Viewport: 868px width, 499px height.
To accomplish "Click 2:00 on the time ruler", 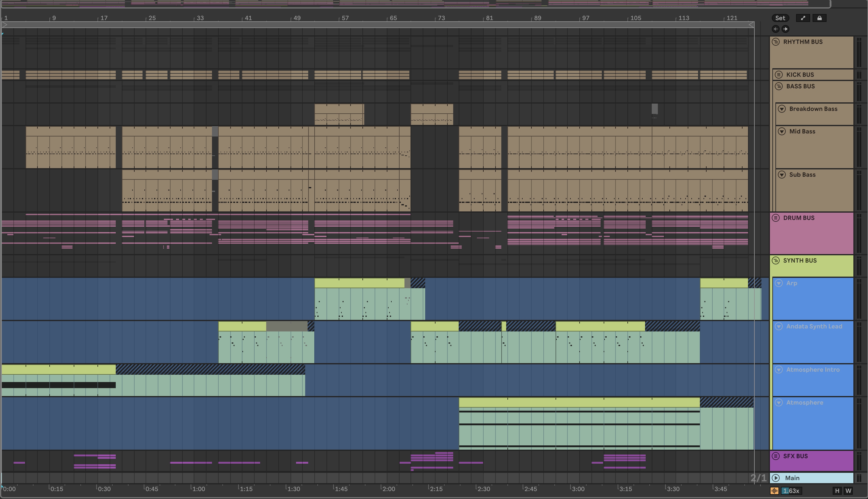I will (388, 489).
